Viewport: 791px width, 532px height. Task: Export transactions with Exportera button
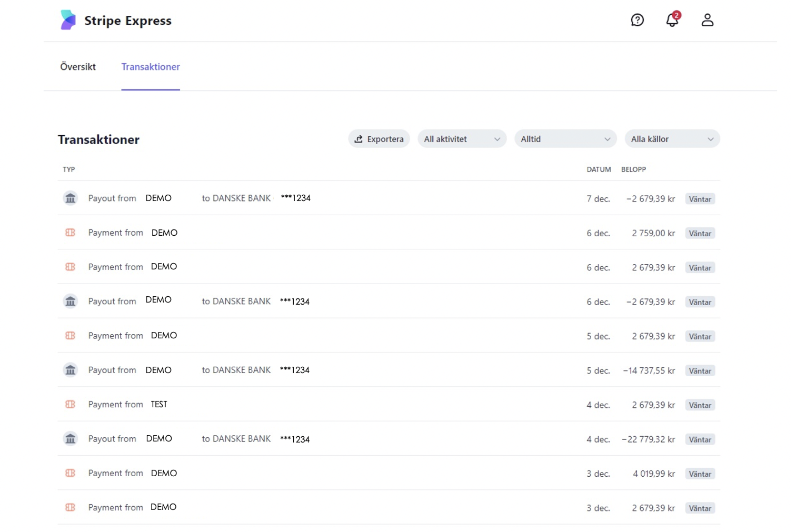379,139
